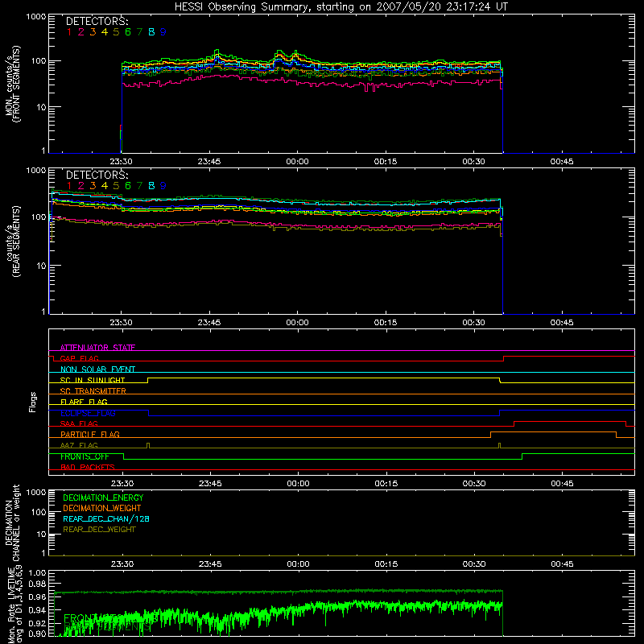This screenshot has height=644, width=644.
Task: Select the REAR_DEC_WEIGHT legend entry
Action: click(99, 530)
